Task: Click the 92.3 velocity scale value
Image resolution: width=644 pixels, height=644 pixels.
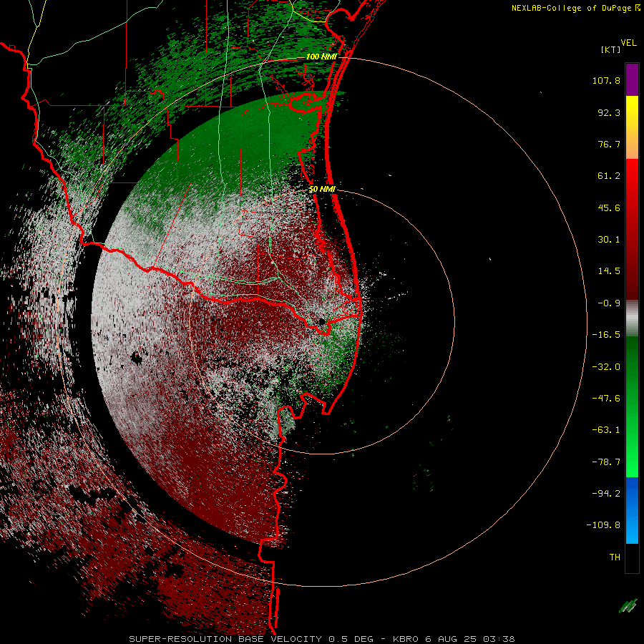Action: [x=609, y=112]
